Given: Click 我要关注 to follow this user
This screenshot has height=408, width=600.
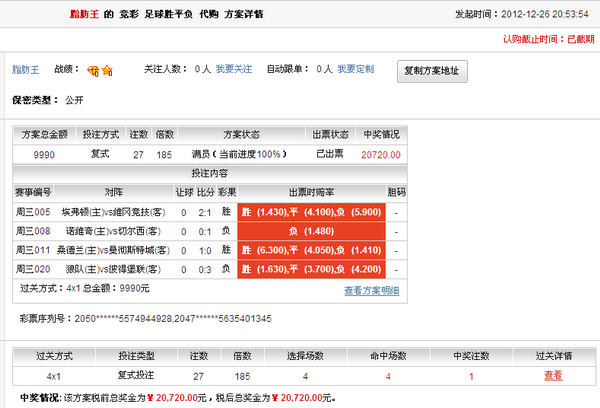Looking at the screenshot, I should [234, 70].
